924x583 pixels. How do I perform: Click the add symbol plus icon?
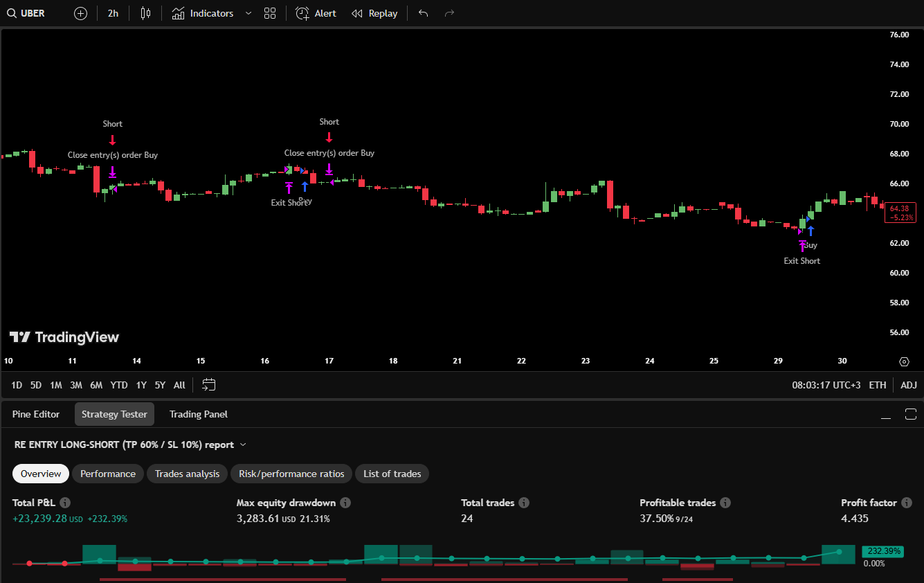[80, 13]
